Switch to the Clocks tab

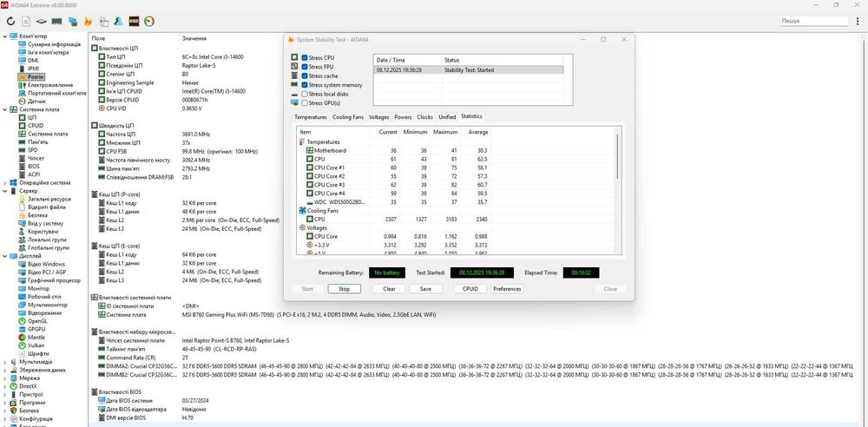(425, 117)
